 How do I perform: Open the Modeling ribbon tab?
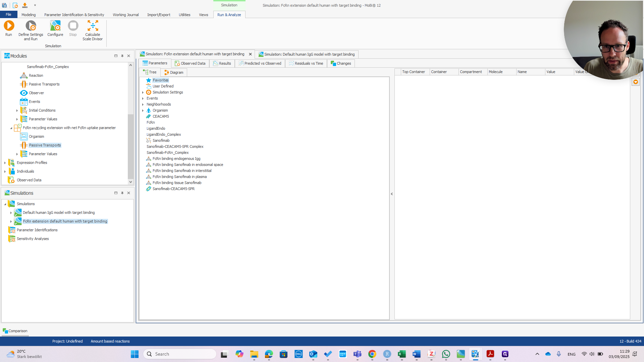29,15
